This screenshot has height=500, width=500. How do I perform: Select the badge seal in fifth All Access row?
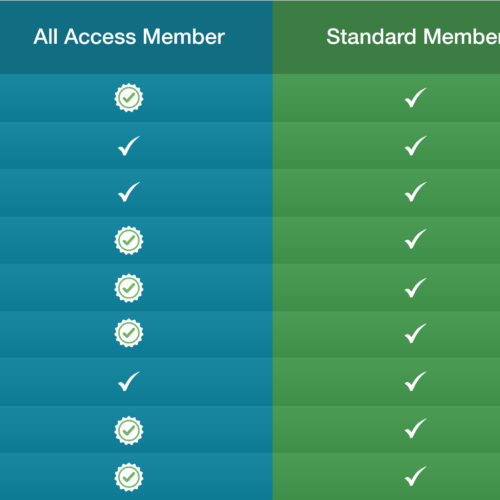[129, 288]
